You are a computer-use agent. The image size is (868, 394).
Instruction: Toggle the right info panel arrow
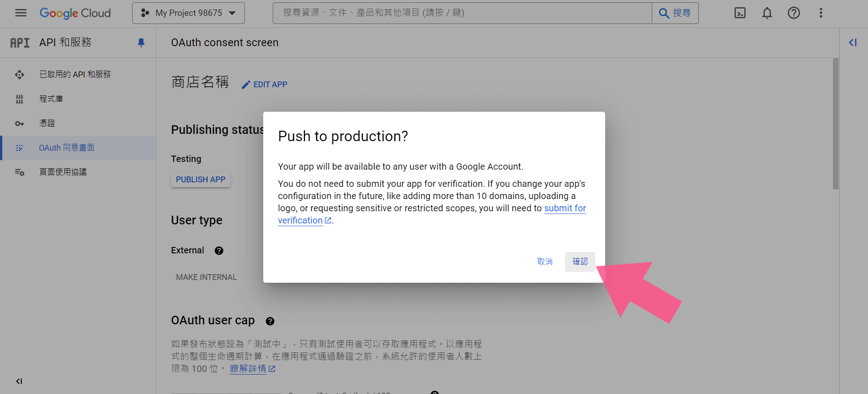click(853, 43)
